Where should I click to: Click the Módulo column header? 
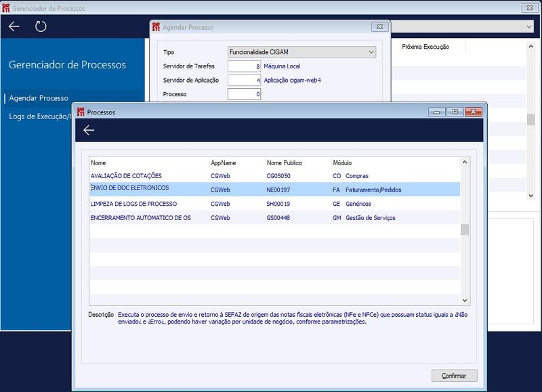point(396,162)
